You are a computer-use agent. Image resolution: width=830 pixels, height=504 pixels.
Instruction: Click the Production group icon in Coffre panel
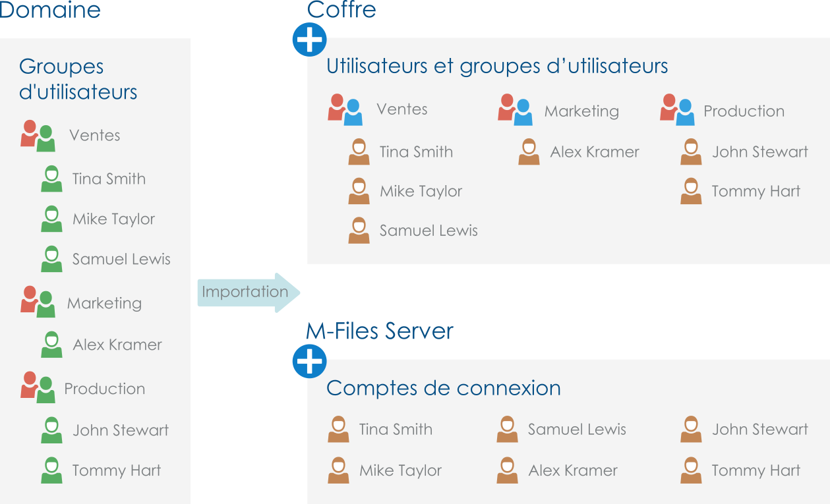click(x=677, y=110)
